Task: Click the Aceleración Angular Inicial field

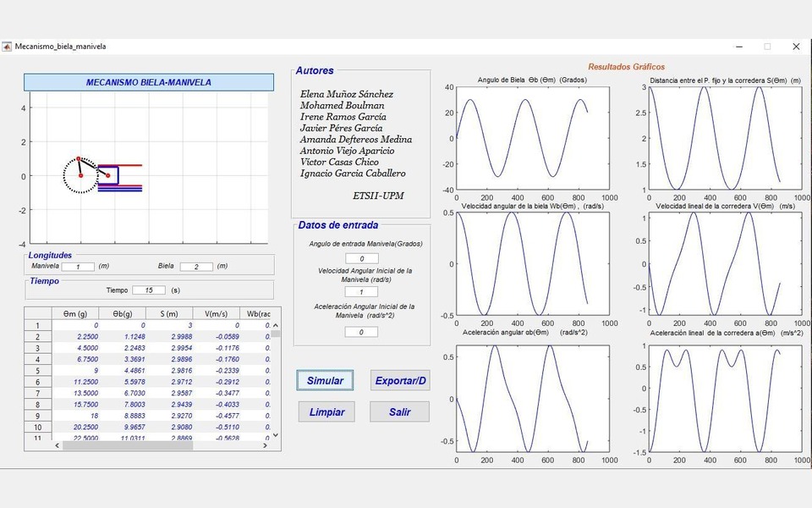Action: pos(361,332)
